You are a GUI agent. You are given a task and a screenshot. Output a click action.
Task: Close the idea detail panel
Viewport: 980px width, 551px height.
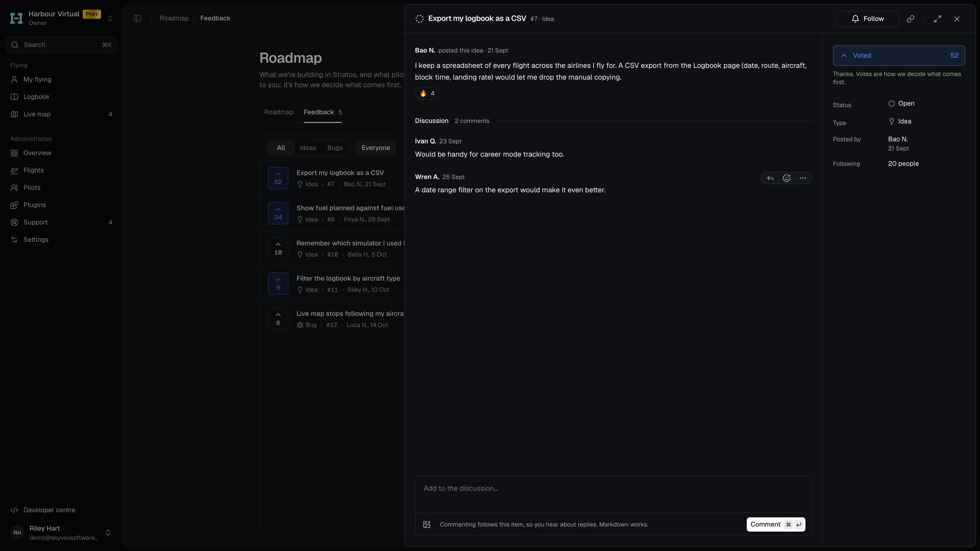point(957,19)
